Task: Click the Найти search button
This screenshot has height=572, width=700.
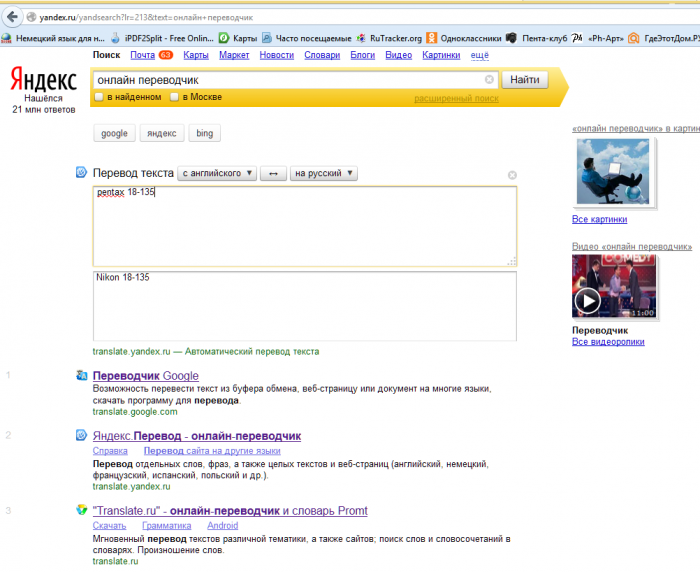Action: 525,80
